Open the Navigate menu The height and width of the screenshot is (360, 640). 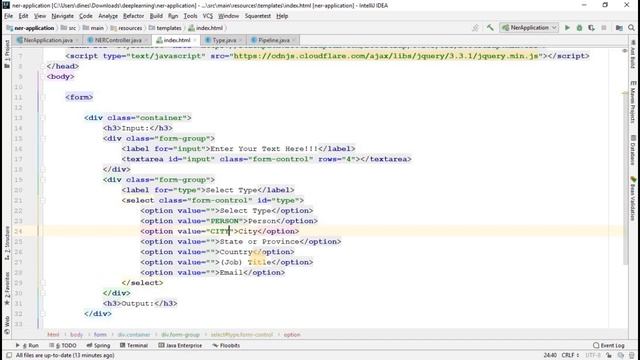tap(62, 16)
